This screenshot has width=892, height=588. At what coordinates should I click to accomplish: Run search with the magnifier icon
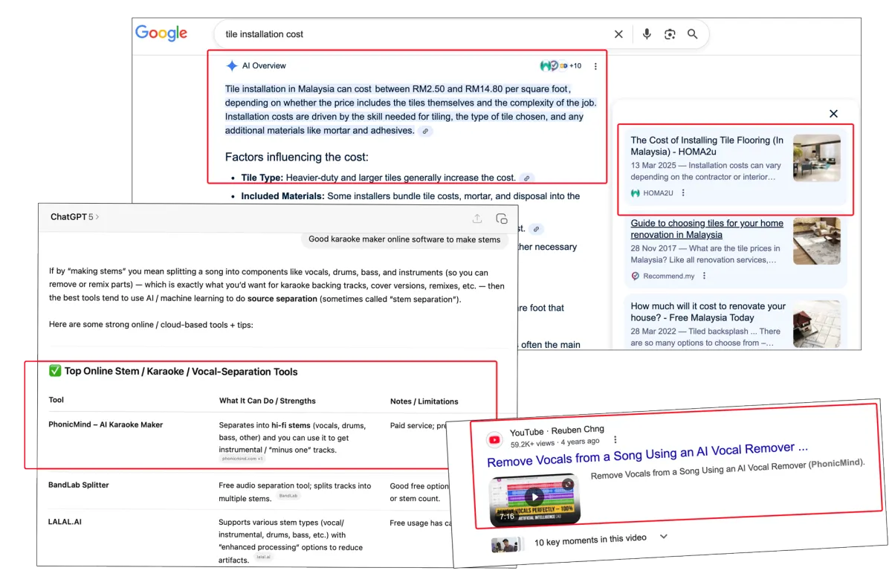click(x=693, y=34)
